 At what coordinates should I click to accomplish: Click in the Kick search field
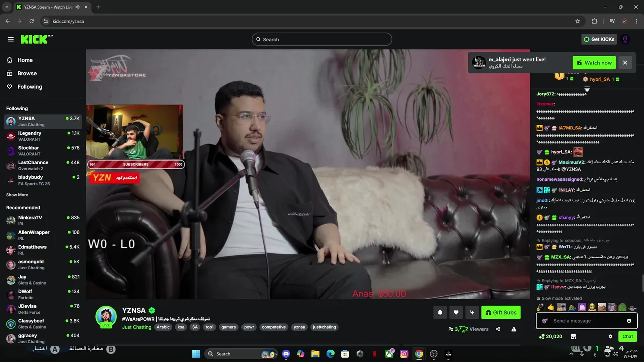[321, 39]
